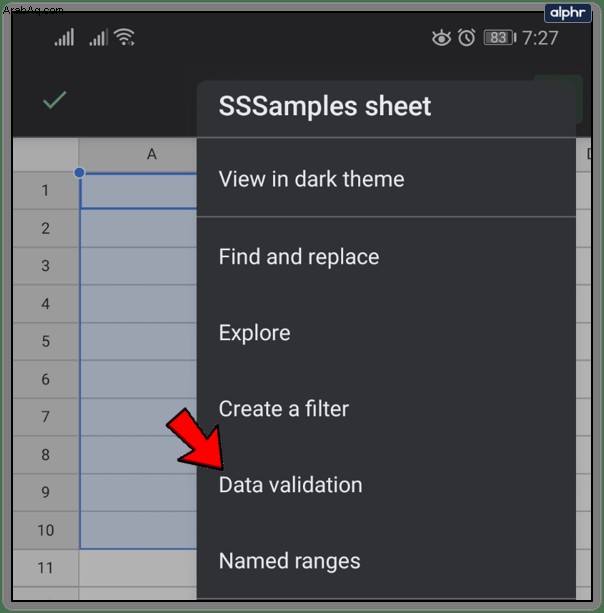Viewport: 604px width, 613px height.
Task: Tap cell A5 in the sheet
Action: coord(138,341)
